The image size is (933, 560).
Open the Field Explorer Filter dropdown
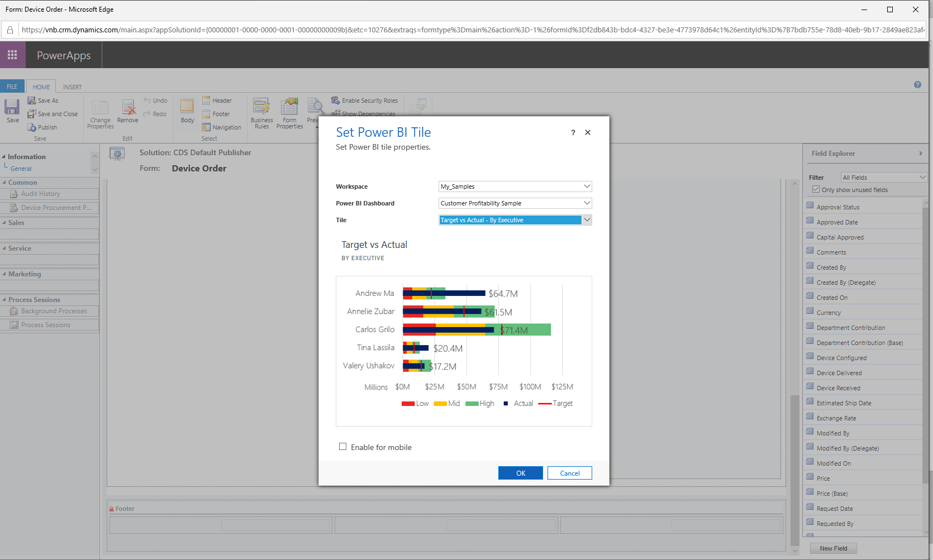(x=884, y=178)
